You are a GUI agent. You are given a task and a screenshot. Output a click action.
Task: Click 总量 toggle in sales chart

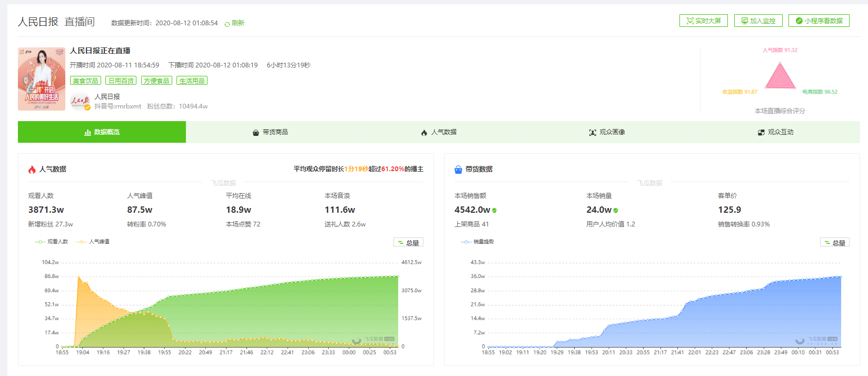pos(835,243)
